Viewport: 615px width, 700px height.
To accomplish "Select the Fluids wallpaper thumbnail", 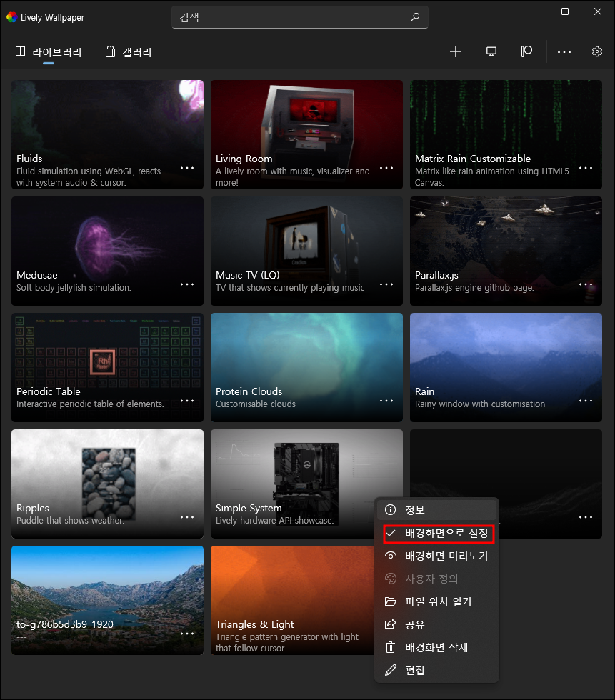I will [108, 134].
